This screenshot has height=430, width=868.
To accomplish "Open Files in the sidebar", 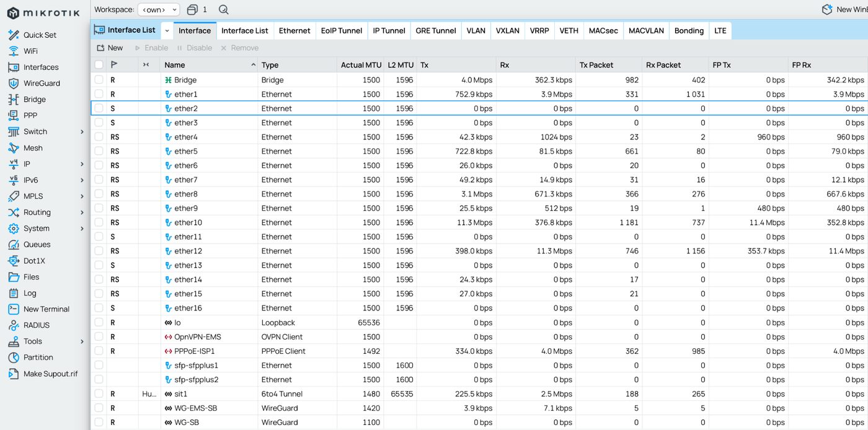I will pyautogui.click(x=31, y=277).
